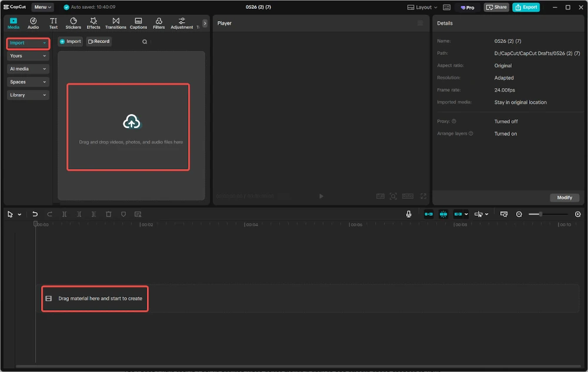Expand the Library section

coord(28,95)
